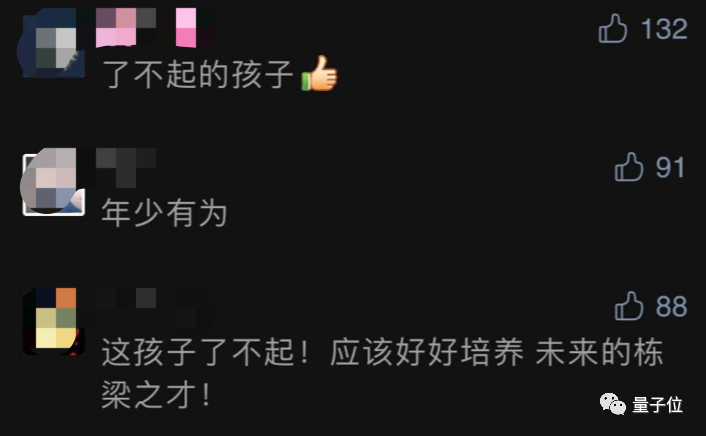Viewport: 706px width, 436px height.
Task: Tap the thumbs-up icon beside 88
Action: coord(629,306)
